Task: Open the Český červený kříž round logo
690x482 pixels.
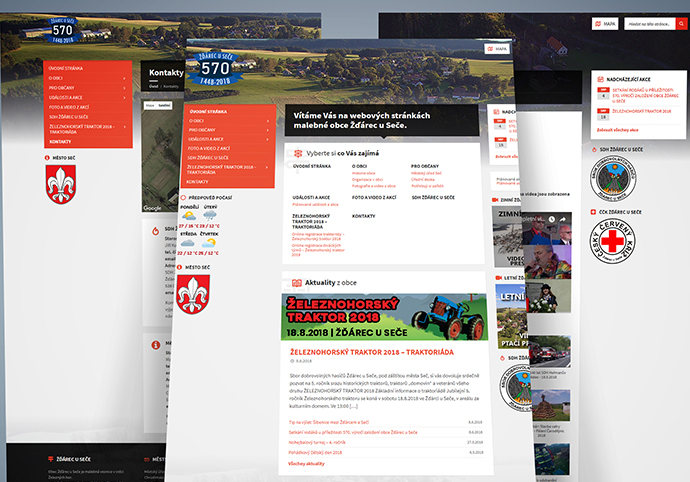Action: click(613, 241)
